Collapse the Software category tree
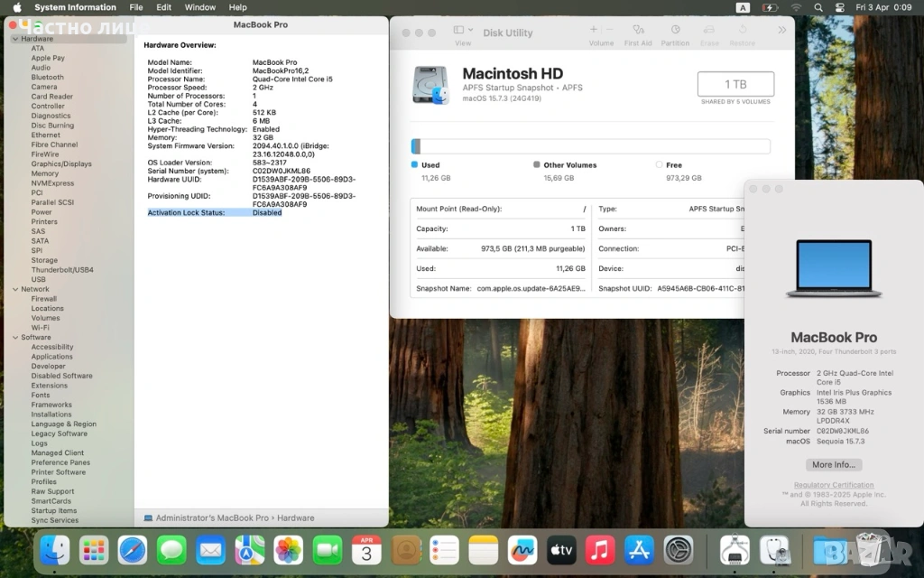924x578 pixels. click(x=14, y=338)
